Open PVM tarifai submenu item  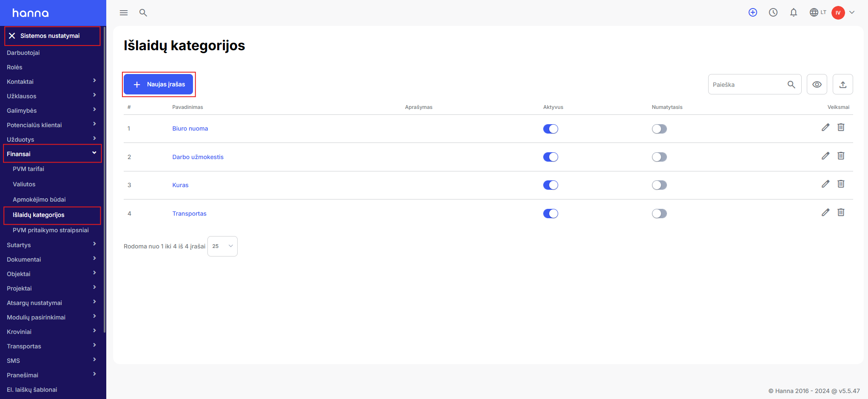[28, 169]
